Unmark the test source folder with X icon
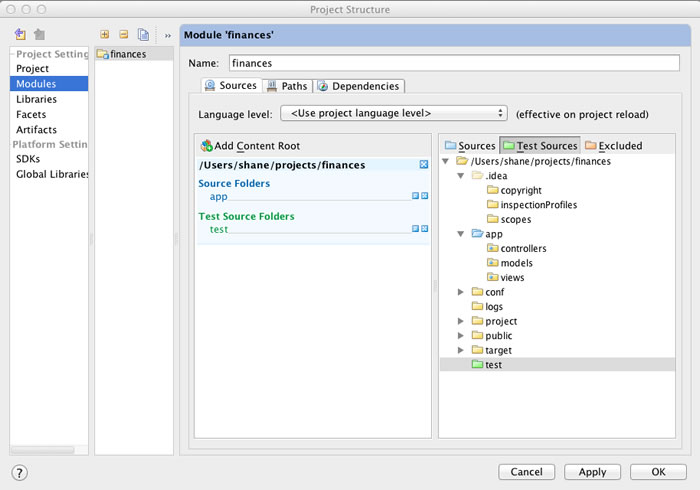This screenshot has height=490, width=700. click(425, 229)
